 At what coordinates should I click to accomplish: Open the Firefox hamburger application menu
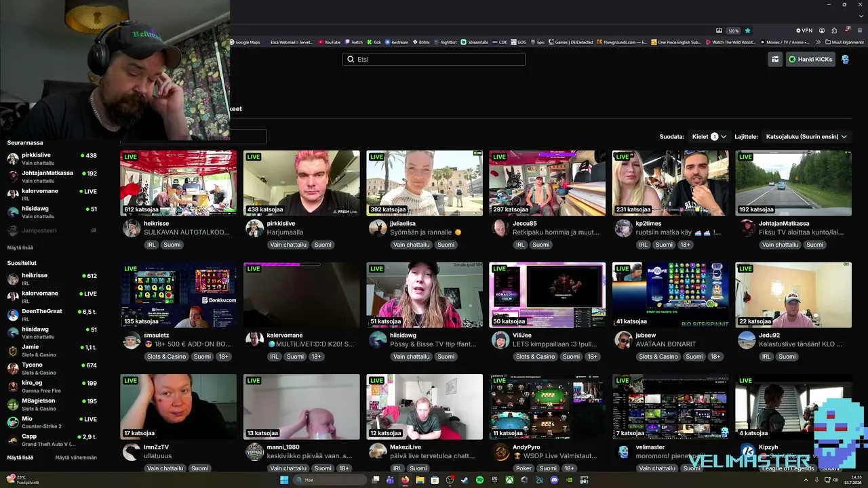tap(859, 30)
